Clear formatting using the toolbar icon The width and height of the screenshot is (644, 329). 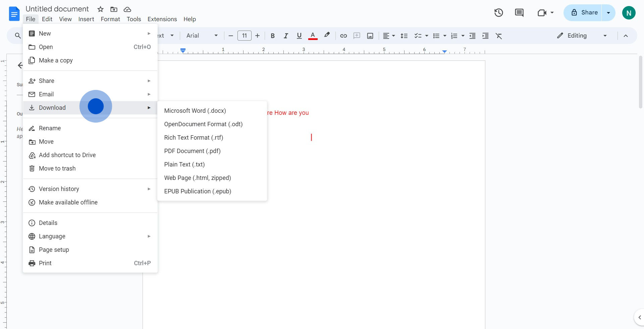(x=499, y=36)
